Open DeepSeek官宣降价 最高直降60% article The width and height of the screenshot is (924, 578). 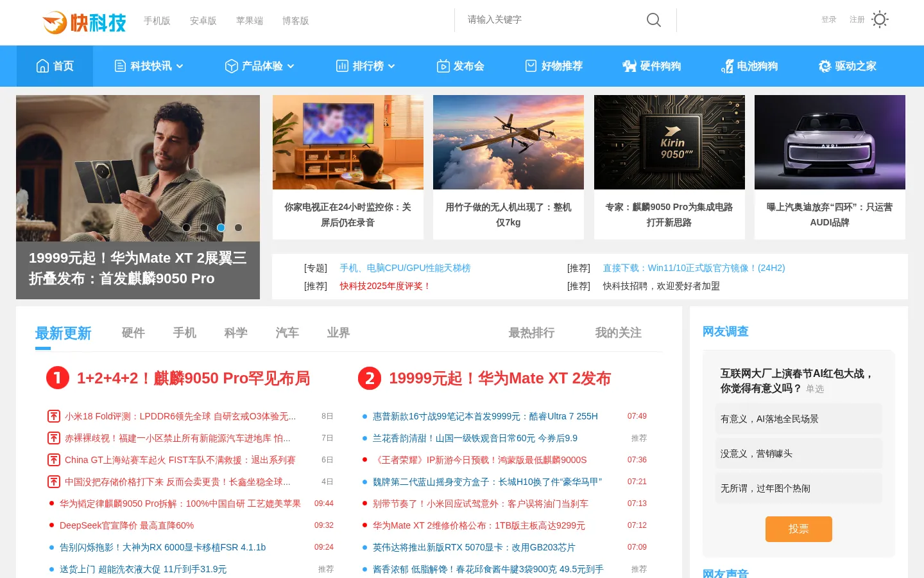click(126, 525)
